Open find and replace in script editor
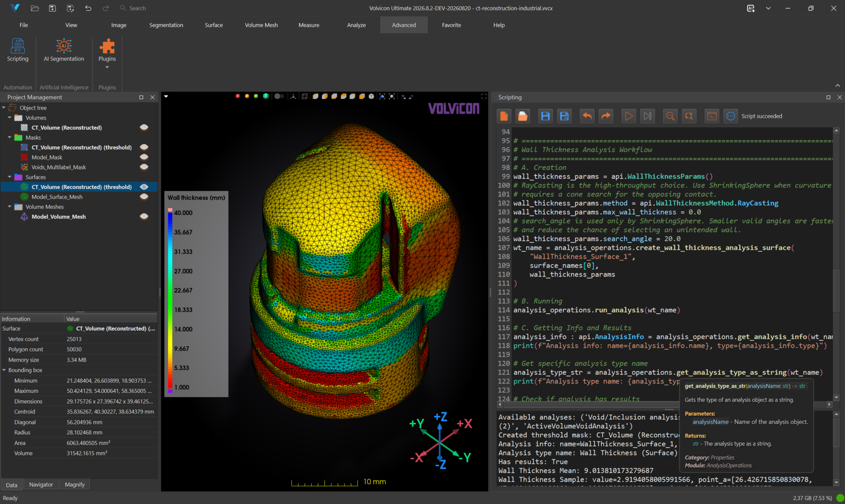The height and width of the screenshot is (504, 845). [689, 116]
